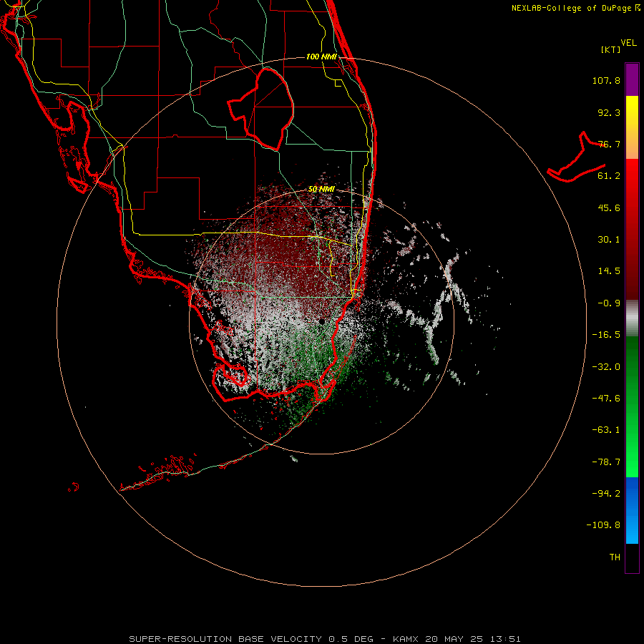Screen dimensions: 644x644
Task: Pick the blue segment of velocity color bar
Action: point(632,510)
